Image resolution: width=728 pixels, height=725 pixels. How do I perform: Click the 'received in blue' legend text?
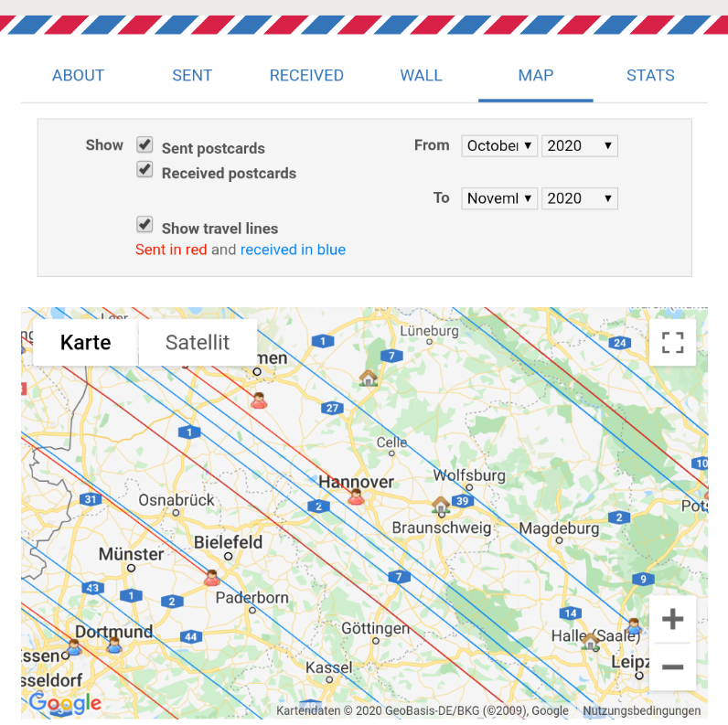click(293, 250)
